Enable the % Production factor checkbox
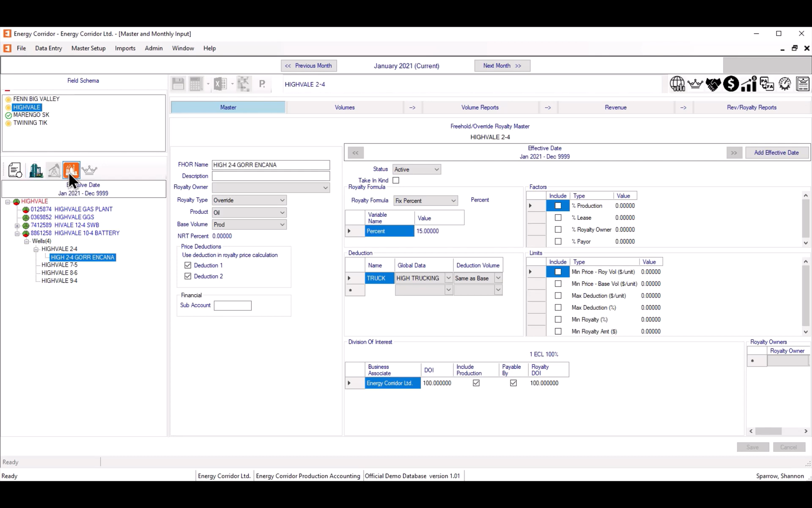Viewport: 812px width, 508px height. click(x=558, y=206)
